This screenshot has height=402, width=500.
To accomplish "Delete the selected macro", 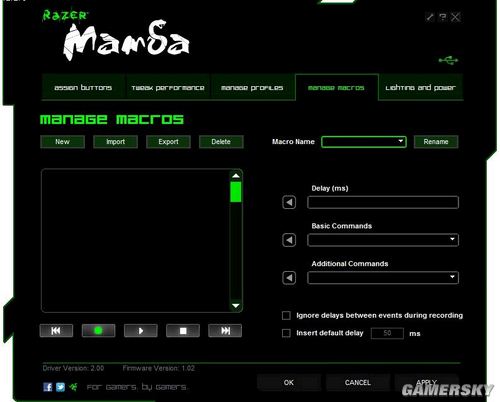I will coord(221,142).
